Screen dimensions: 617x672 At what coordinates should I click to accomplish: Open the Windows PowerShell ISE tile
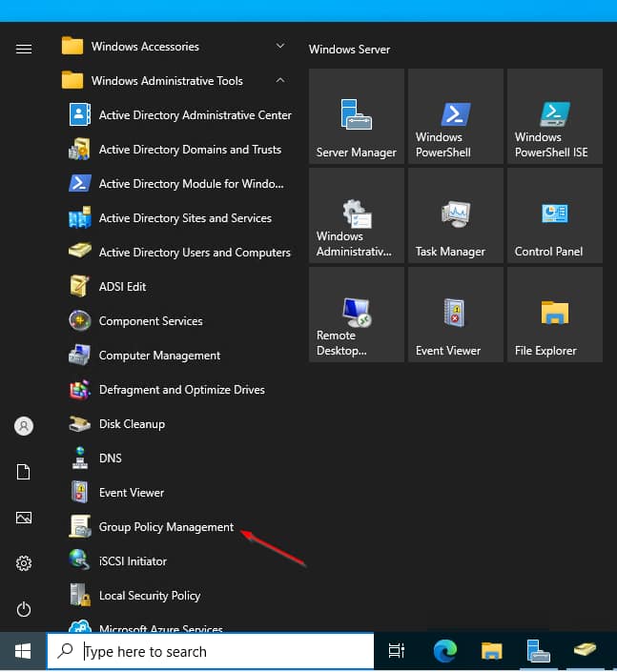[554, 116]
